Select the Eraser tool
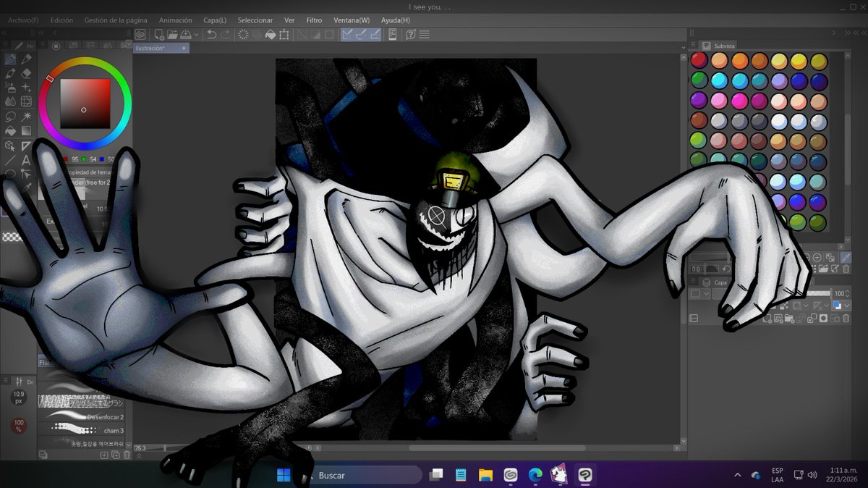 click(26, 73)
